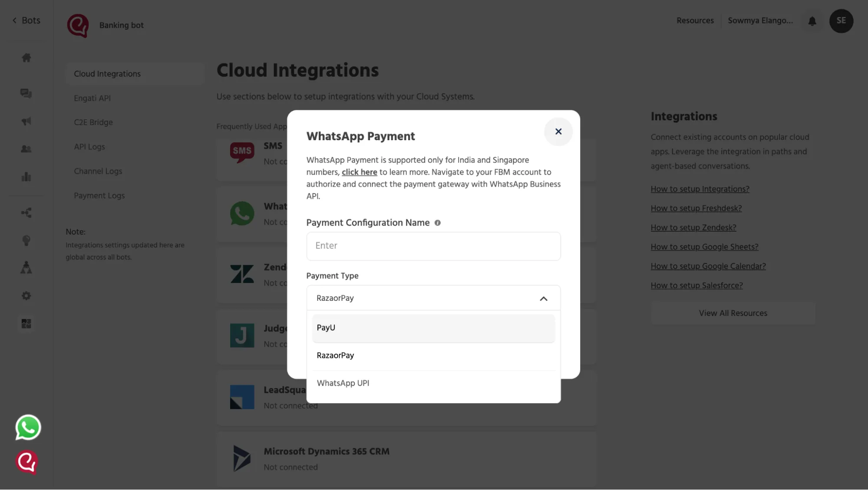
Task: Open the SE user avatar
Action: (841, 21)
